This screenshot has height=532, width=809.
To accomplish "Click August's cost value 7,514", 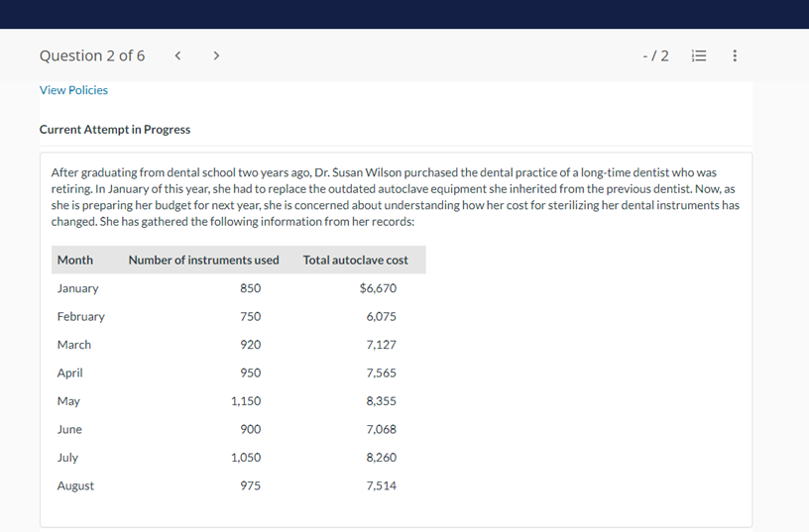I will coord(382,485).
